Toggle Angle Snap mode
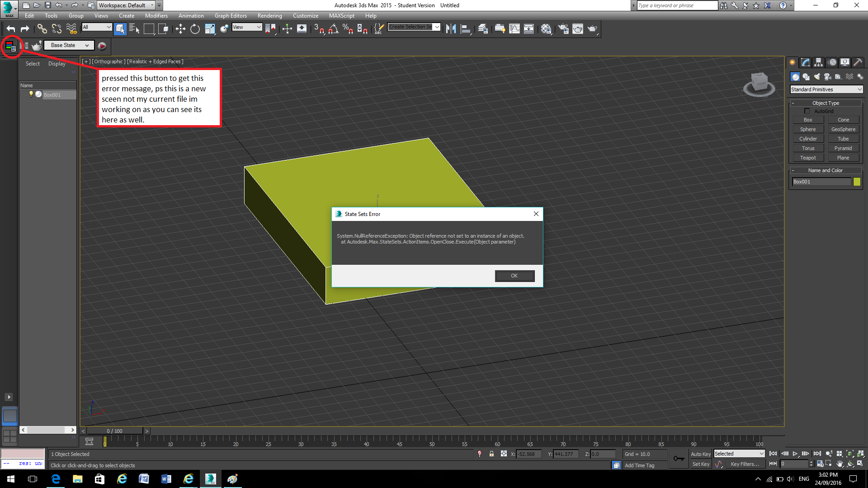The image size is (868, 488). [333, 28]
